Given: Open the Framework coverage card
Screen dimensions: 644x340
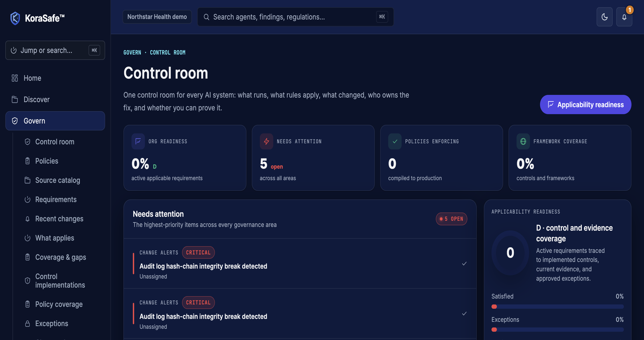Looking at the screenshot, I should pyautogui.click(x=570, y=158).
